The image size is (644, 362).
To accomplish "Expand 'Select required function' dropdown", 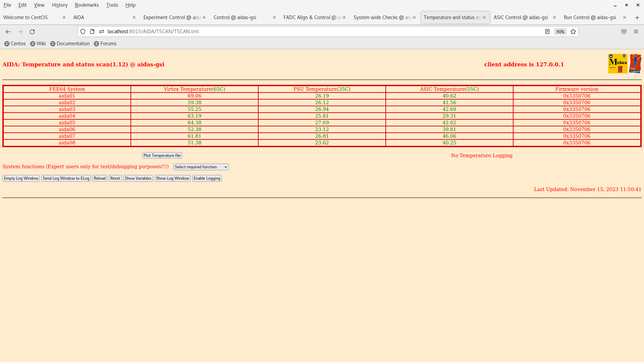I will coord(201,167).
